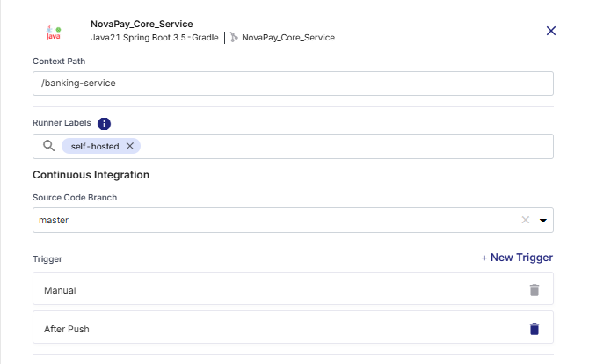
Task: Click the master value in branch combo box
Action: pyautogui.click(x=54, y=220)
